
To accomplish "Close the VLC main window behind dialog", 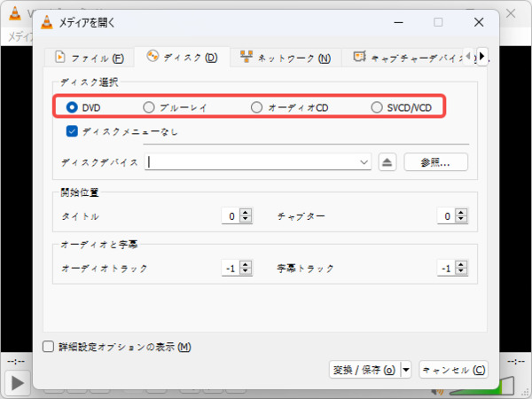I will 511,13.
